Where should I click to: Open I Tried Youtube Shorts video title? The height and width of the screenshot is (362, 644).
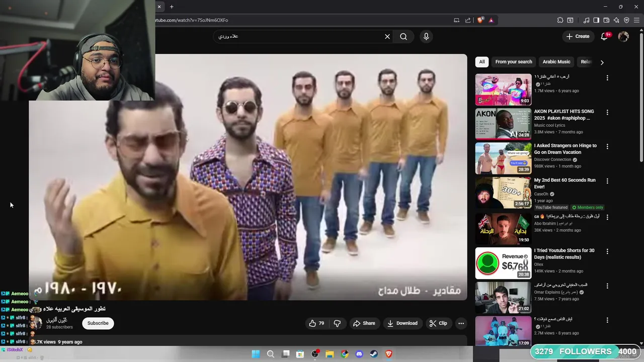point(564,254)
